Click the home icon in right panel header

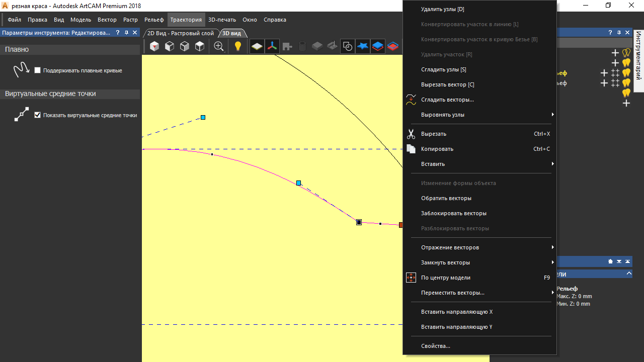point(610,261)
